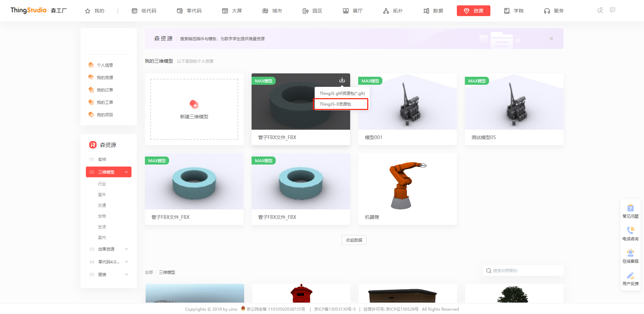Click the 森资源 R logo icon
This screenshot has height=314, width=644.
coord(92,145)
